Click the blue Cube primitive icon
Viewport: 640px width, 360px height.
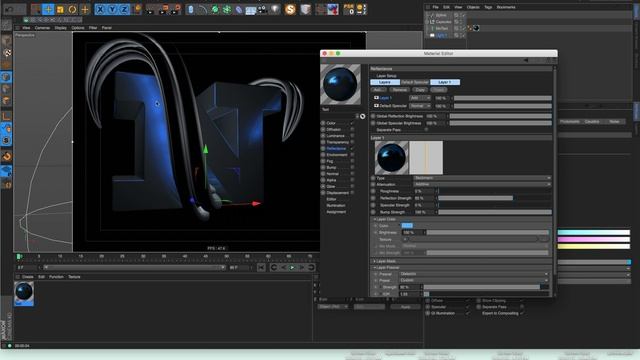point(191,9)
